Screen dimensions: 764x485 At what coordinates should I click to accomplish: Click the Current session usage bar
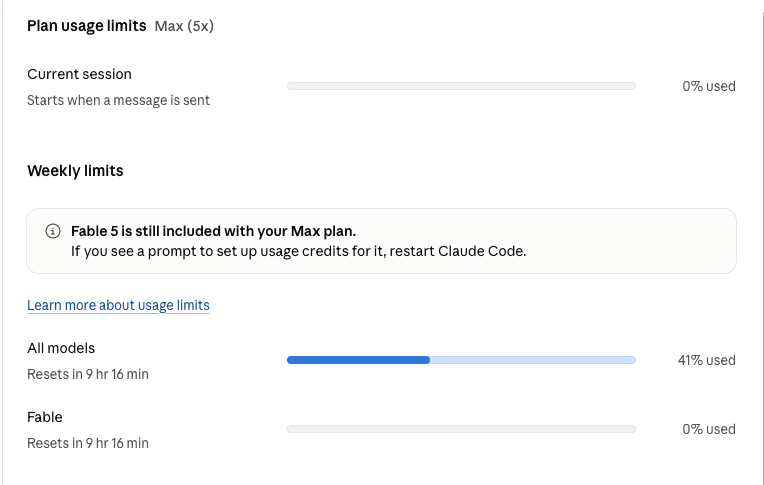tap(461, 86)
